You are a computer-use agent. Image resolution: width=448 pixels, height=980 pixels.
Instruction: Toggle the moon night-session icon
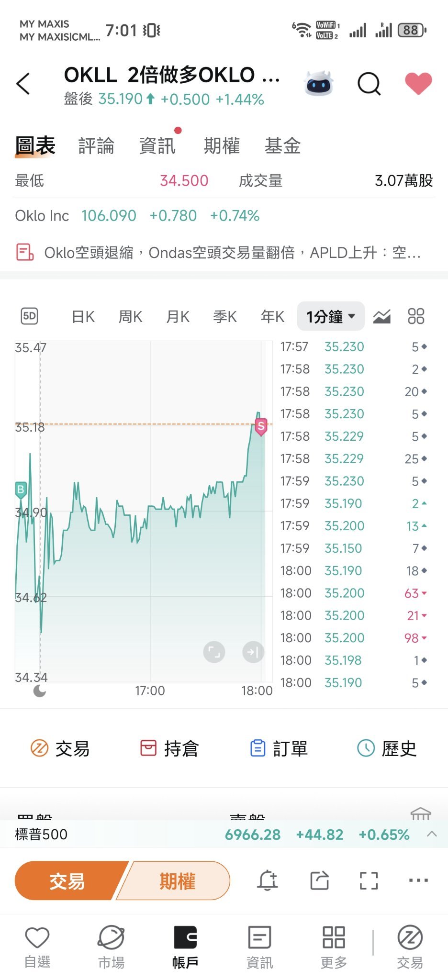click(x=40, y=690)
